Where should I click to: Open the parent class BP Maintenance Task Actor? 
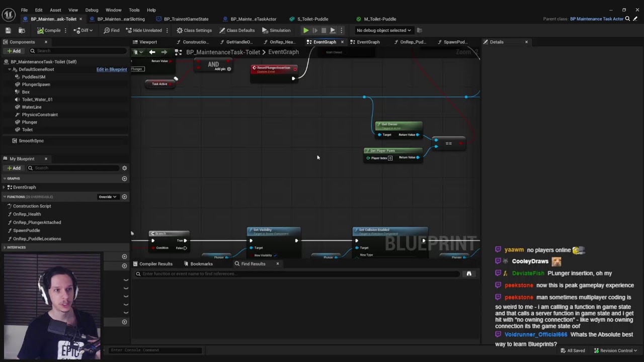pos(597,19)
